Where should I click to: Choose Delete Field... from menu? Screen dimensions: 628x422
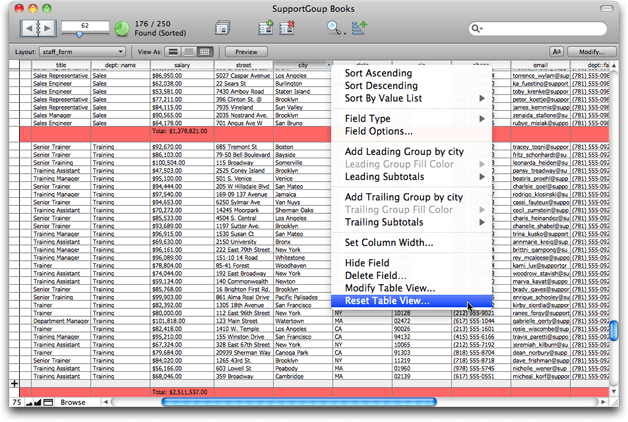pos(411,275)
